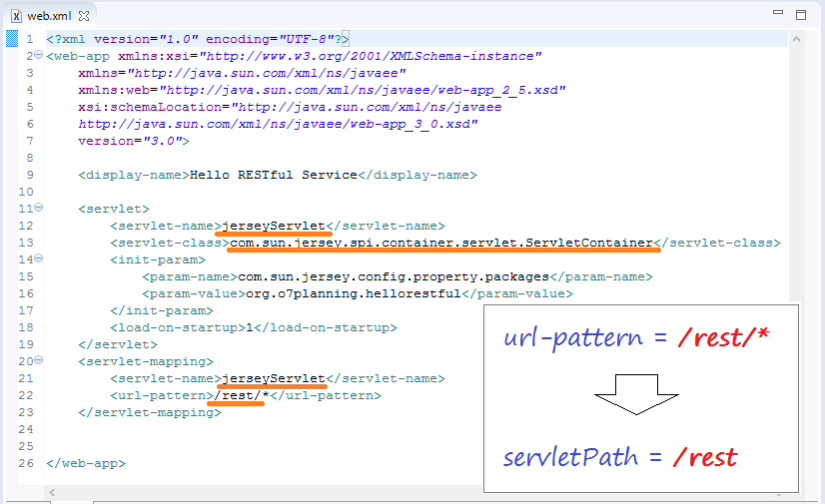The width and height of the screenshot is (825, 504).
Task: Collapse the web-app element at line 2
Action: pos(38,55)
